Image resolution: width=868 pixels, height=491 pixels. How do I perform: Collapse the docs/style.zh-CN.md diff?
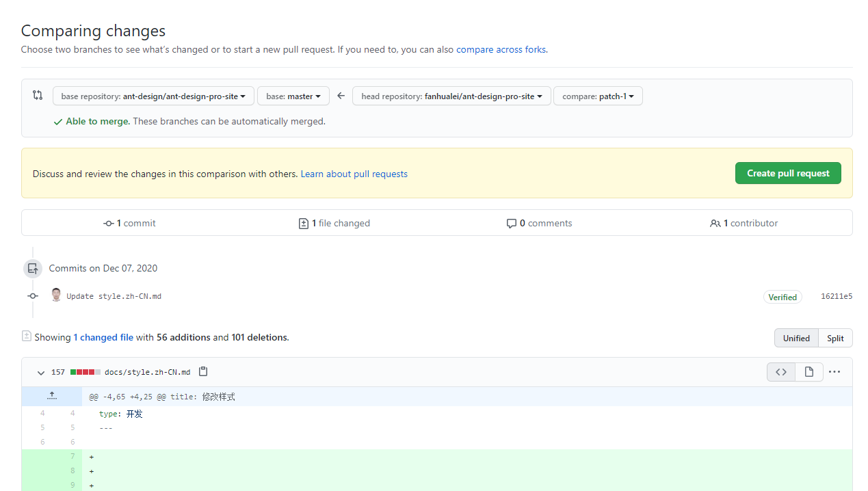pos(41,373)
